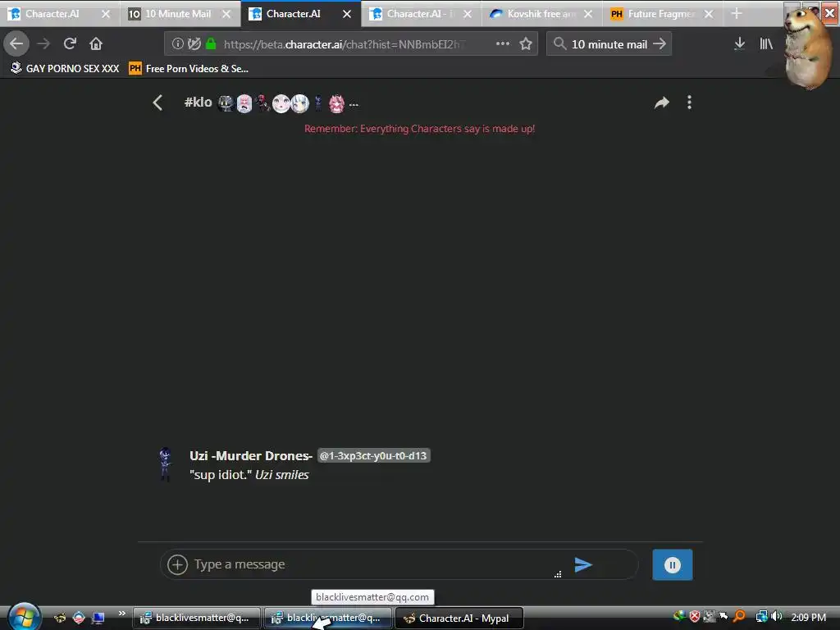The image size is (840, 630).
Task: Open a new tab with plus button
Action: (x=737, y=14)
